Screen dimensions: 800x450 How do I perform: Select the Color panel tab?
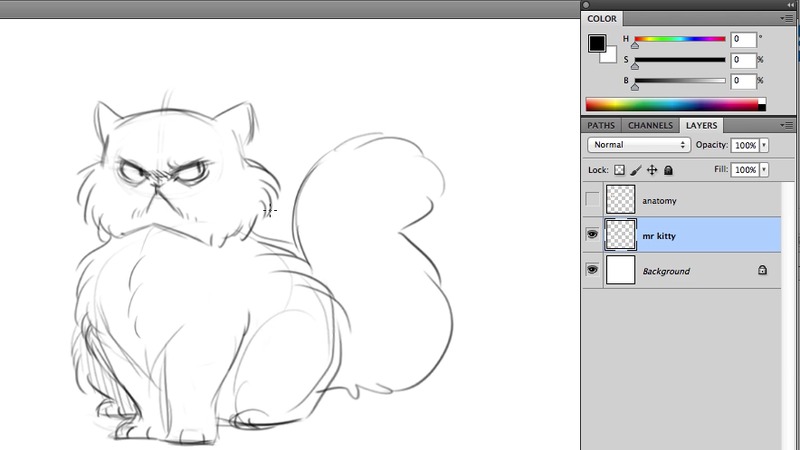(x=602, y=19)
